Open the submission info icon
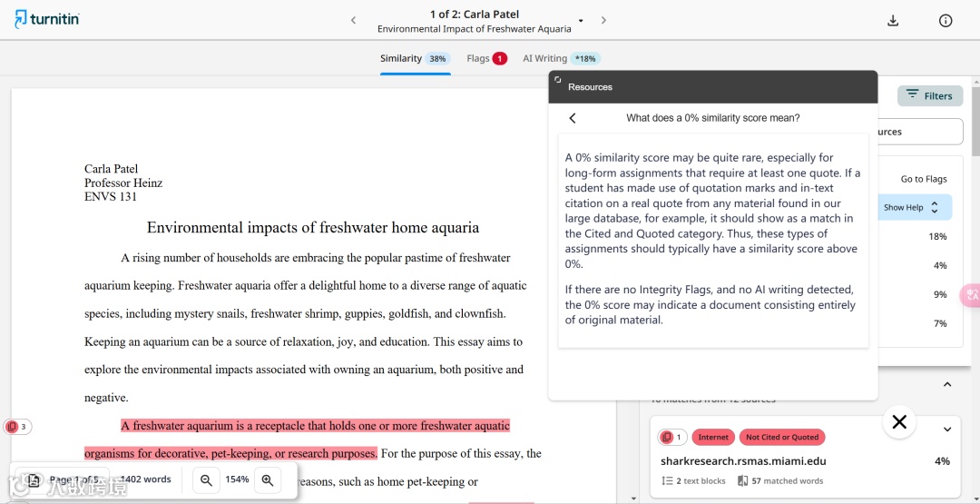 (x=946, y=21)
